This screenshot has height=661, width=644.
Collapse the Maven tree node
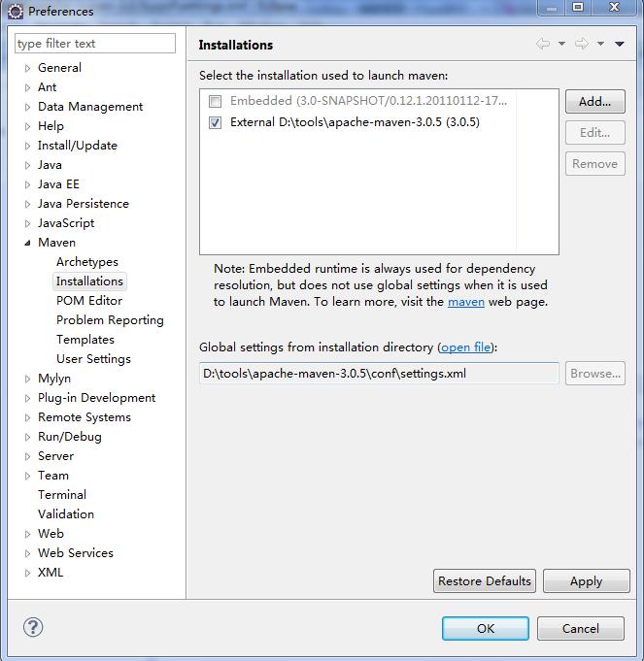click(27, 243)
